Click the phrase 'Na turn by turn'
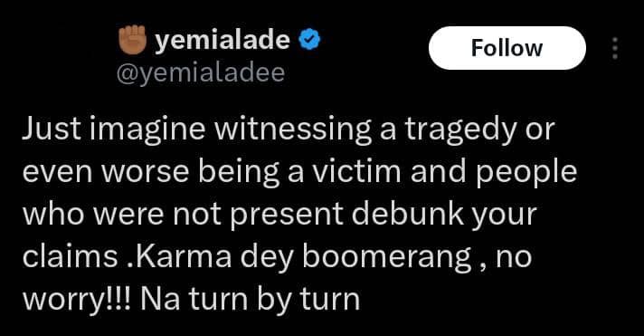Viewport: 644px width, 336px height. [x=251, y=300]
